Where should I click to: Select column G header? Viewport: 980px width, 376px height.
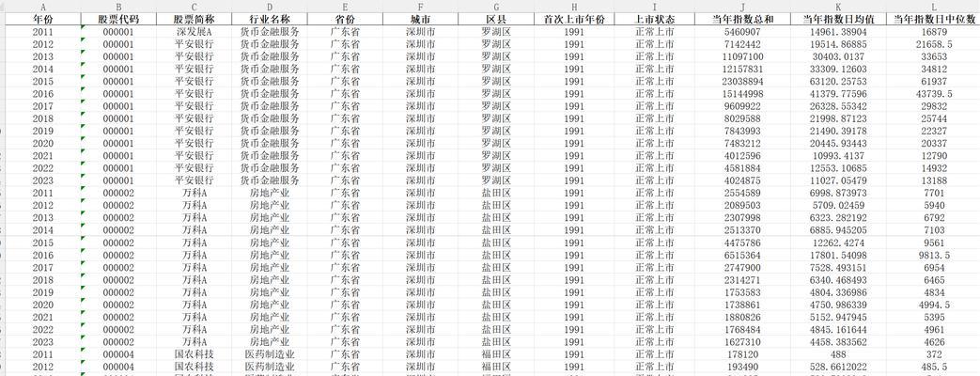[496, 7]
